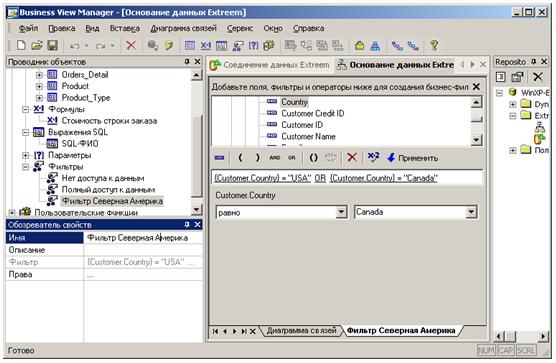This screenshot has width=556, height=363.
Task: Select the Customer Name field
Action: (308, 136)
